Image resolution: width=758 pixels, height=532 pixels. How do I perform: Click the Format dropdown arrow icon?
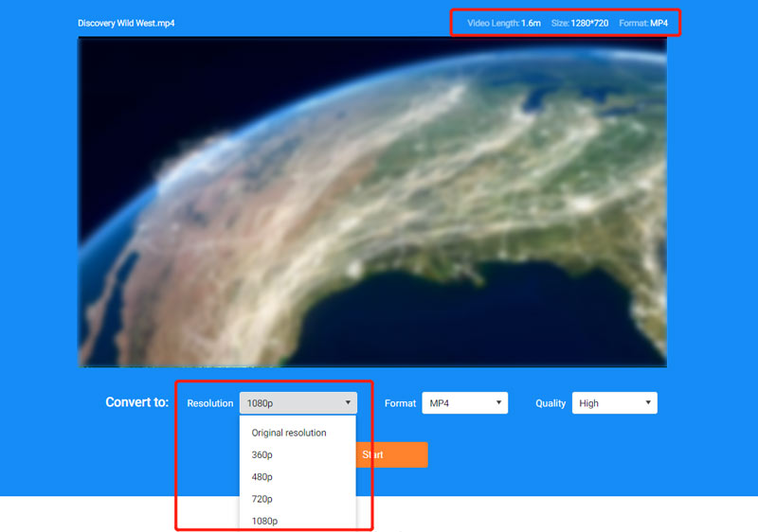click(498, 403)
